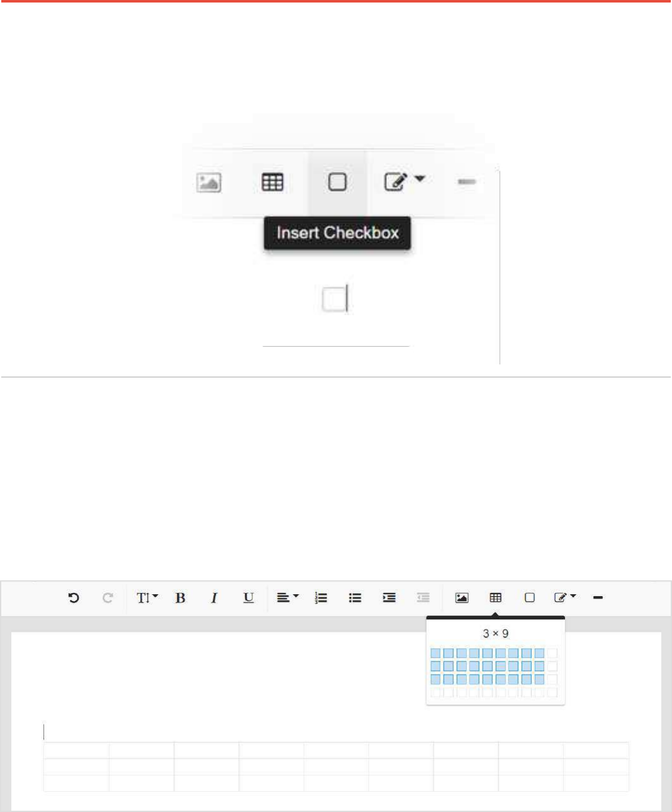Insert a bulleted list

(x=355, y=598)
